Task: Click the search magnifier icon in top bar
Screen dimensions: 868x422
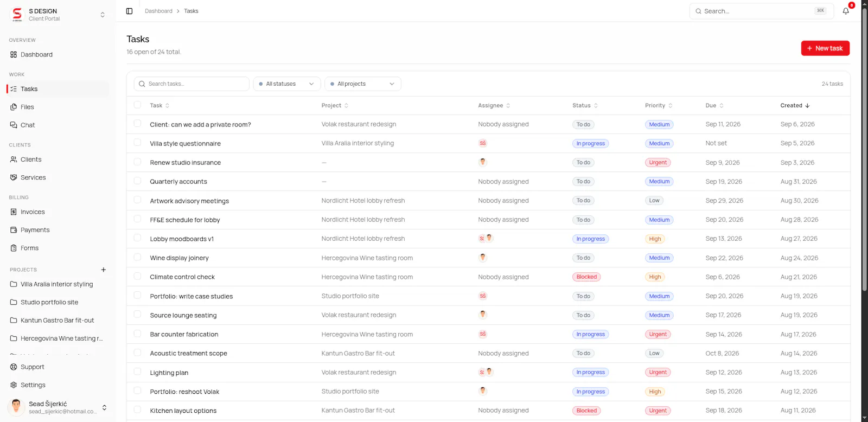Action: tap(699, 11)
